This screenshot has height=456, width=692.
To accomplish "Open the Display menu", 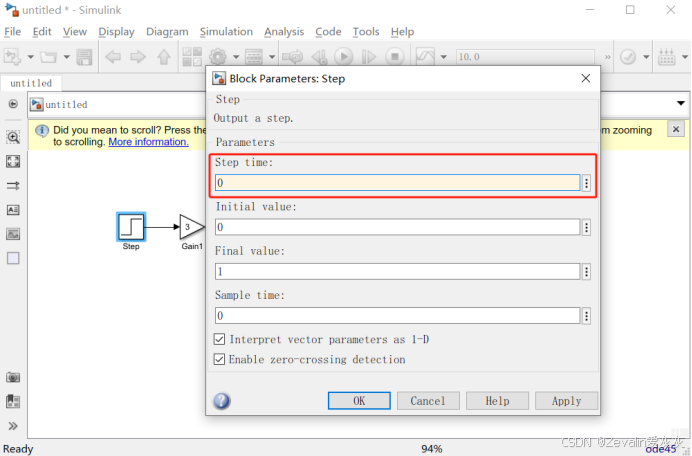I will click(116, 32).
